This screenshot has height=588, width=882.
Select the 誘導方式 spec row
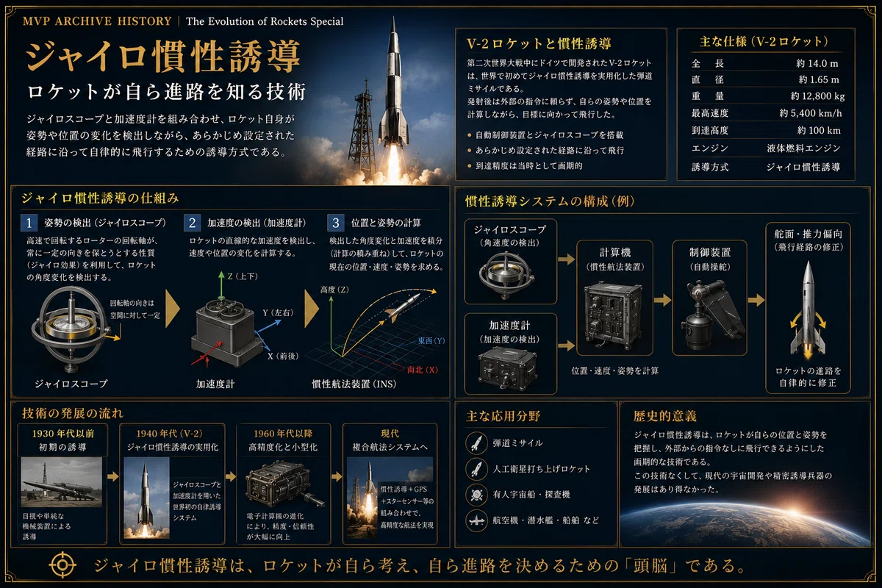pyautogui.click(x=765, y=167)
